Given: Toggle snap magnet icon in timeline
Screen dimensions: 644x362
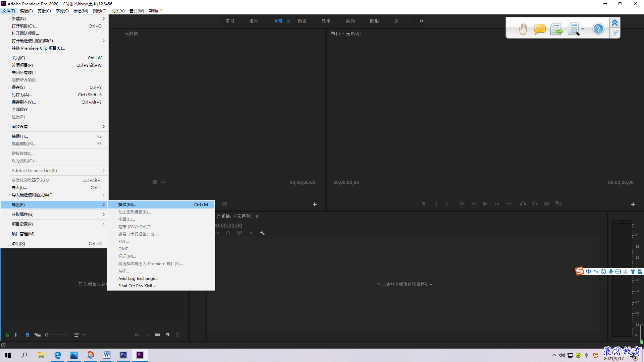Looking at the screenshot, I should coord(228,233).
